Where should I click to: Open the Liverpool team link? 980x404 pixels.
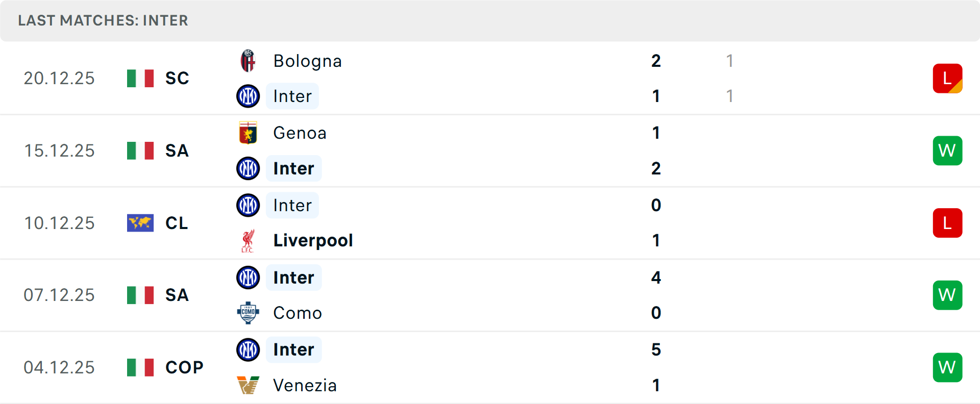tap(313, 240)
